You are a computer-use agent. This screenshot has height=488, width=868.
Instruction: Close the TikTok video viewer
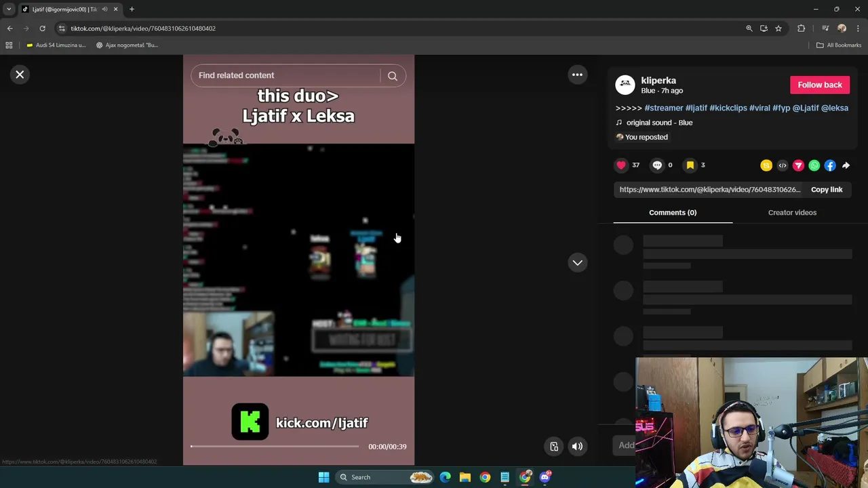(20, 75)
